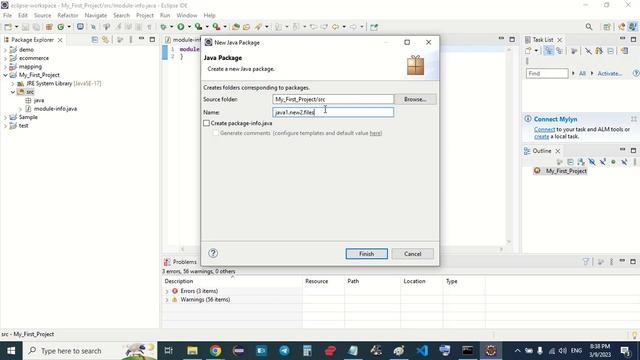Click the Coverage run toolbar icon
Image resolution: width=640 pixels, height=360 pixels.
(198, 27)
